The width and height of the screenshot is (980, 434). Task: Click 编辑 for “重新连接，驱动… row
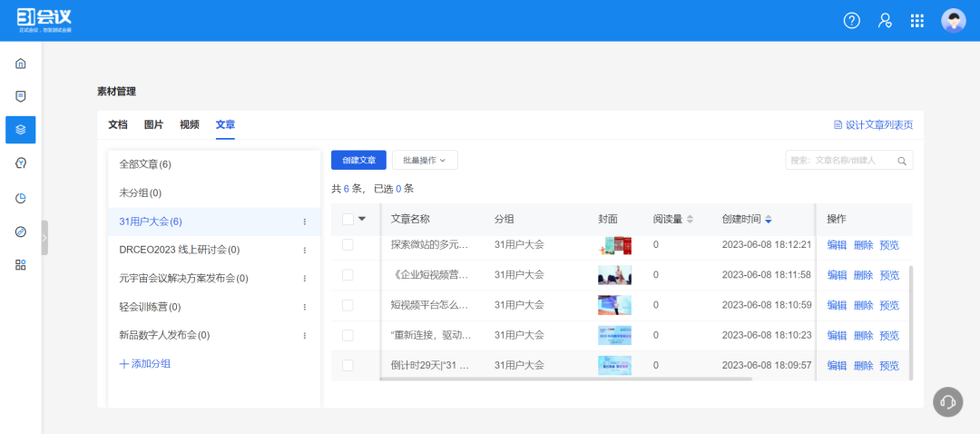pos(837,335)
